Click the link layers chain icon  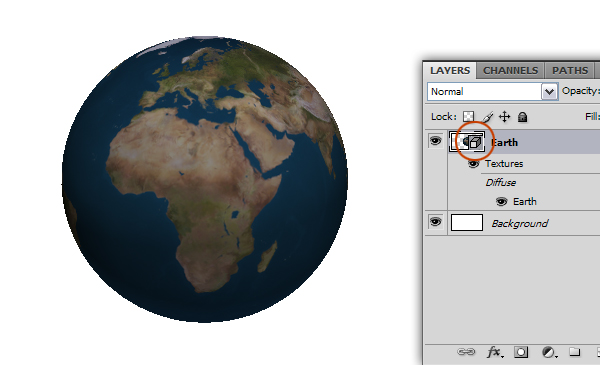click(466, 352)
